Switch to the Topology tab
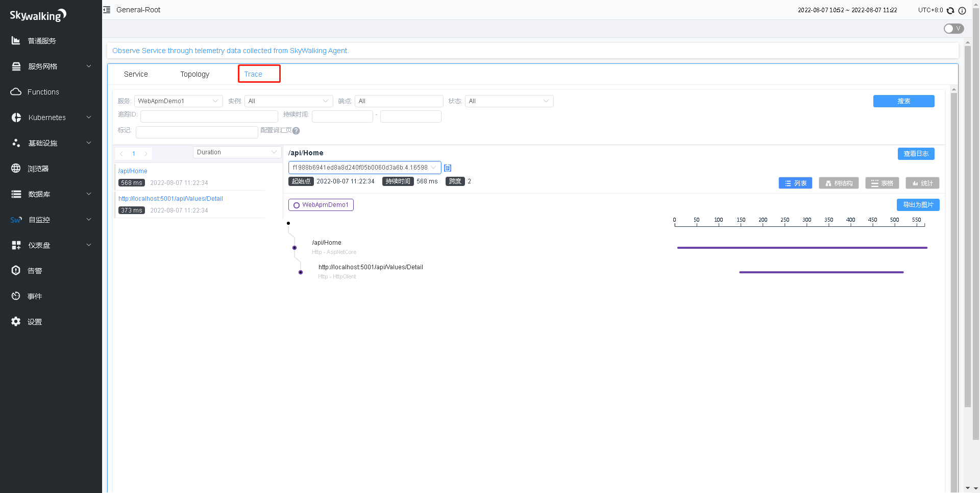Viewport: 980px width, 493px height. [194, 74]
